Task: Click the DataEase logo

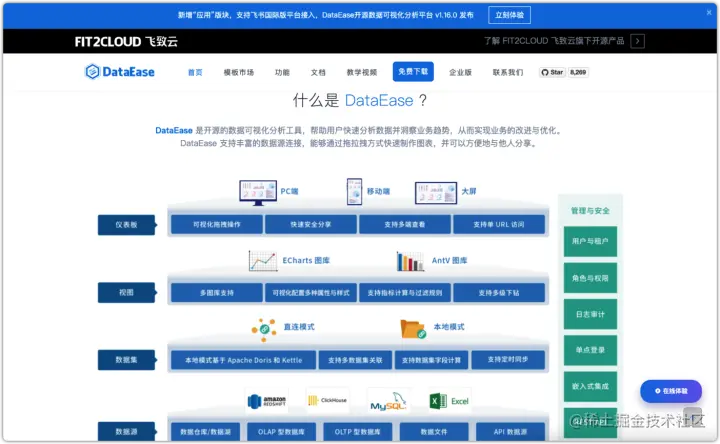Action: (x=120, y=72)
